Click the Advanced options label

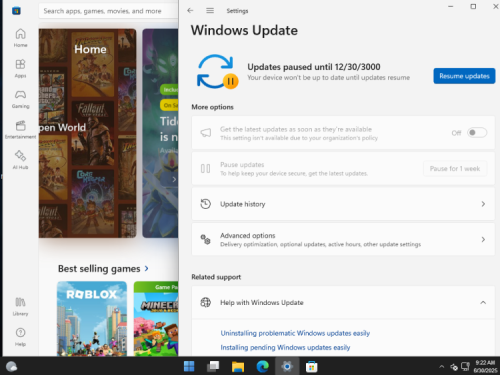248,235
